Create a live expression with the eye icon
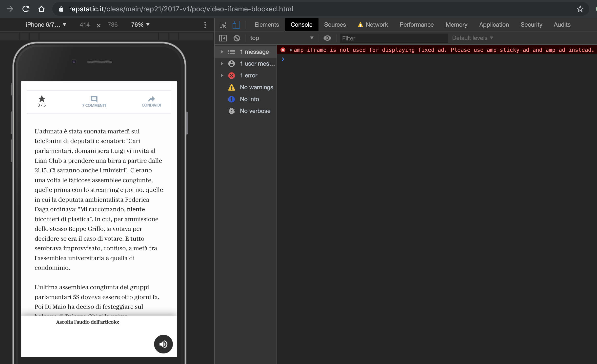The width and height of the screenshot is (597, 364). tap(327, 38)
